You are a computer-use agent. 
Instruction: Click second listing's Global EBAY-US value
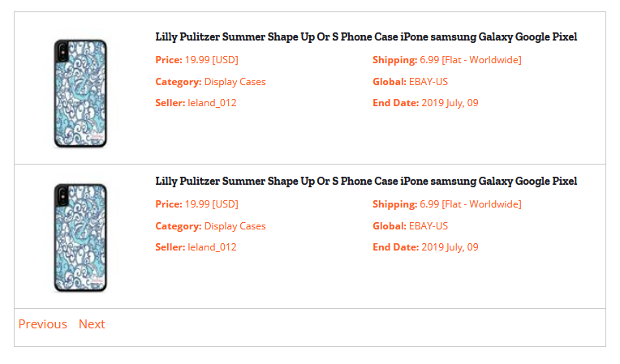(x=428, y=226)
